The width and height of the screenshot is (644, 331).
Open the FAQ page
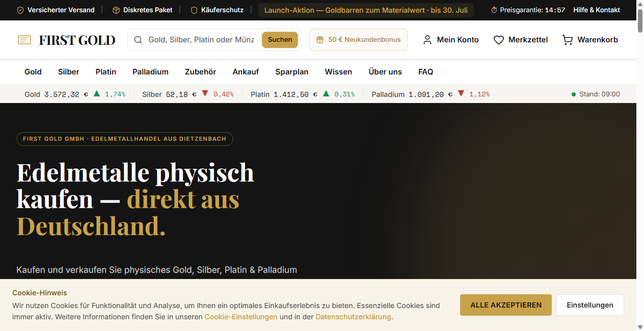tap(425, 72)
